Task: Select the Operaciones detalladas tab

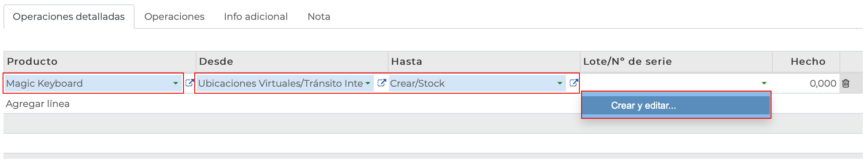Action: [x=69, y=16]
